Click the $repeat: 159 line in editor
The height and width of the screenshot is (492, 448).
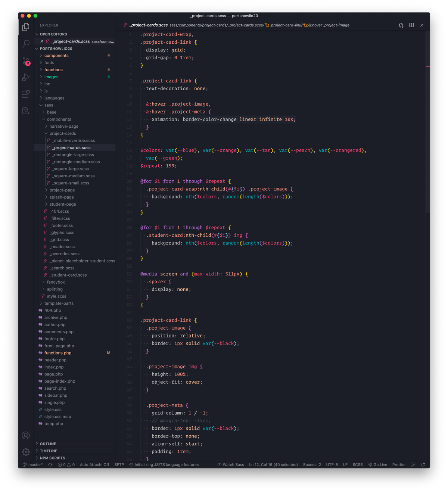tap(159, 166)
